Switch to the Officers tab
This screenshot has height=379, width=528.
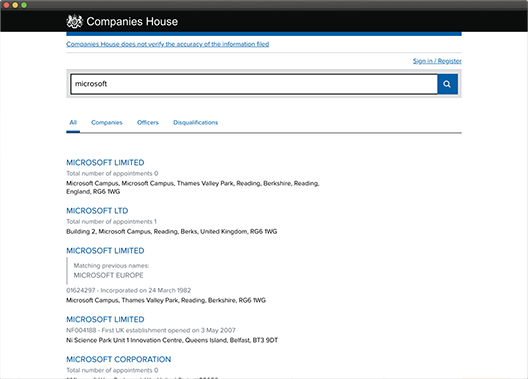click(148, 123)
